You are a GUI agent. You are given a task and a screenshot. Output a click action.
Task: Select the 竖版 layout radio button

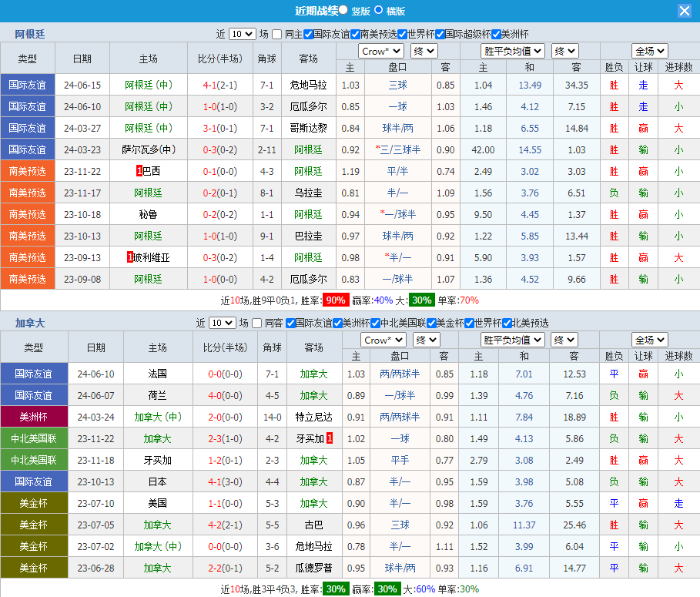(x=343, y=10)
